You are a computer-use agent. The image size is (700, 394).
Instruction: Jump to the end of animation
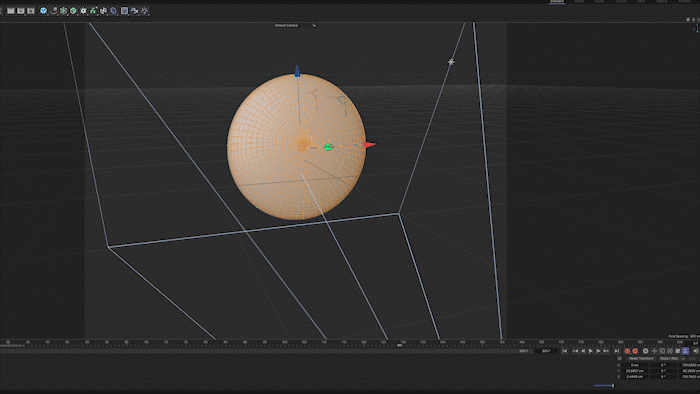click(617, 351)
